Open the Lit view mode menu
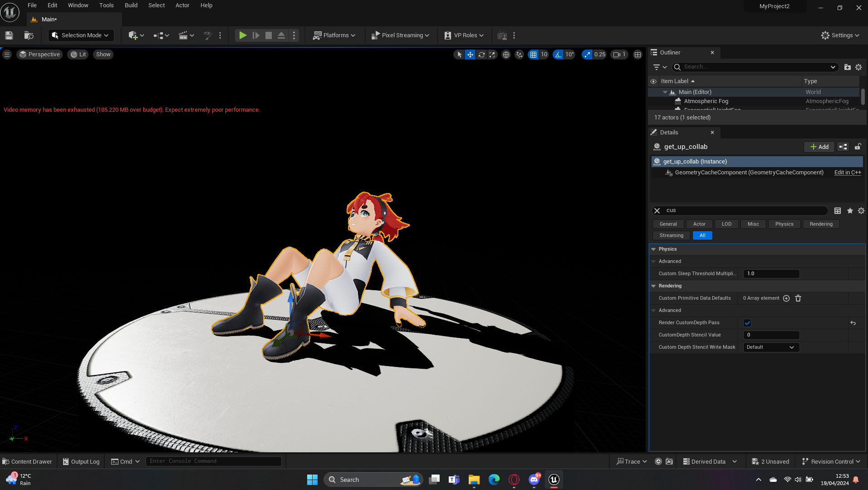Viewport: 868px width, 490px height. (78, 54)
